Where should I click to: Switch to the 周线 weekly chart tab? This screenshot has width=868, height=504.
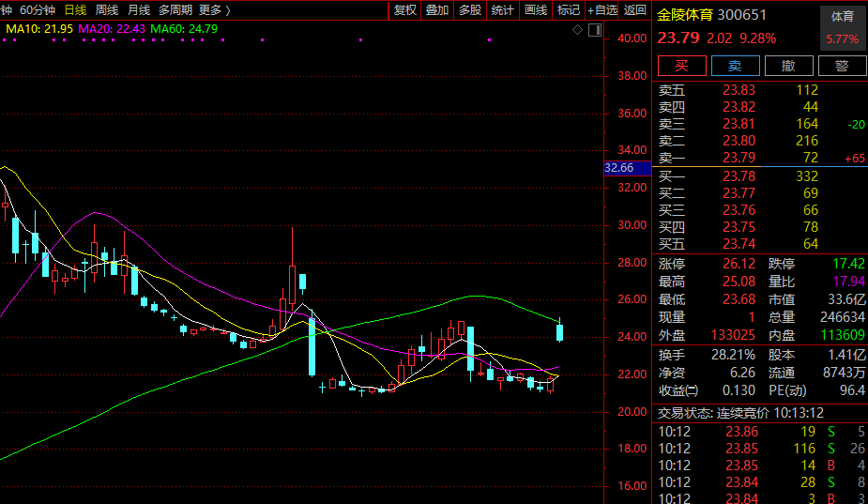tap(107, 10)
